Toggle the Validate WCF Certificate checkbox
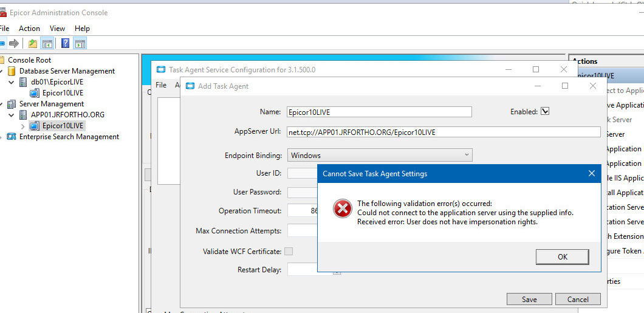 pyautogui.click(x=289, y=251)
